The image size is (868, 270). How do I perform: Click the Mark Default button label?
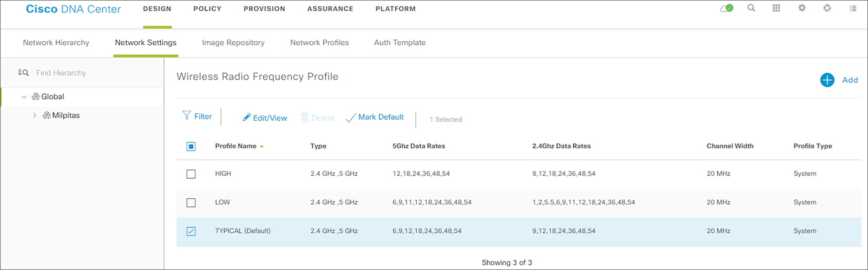[x=381, y=117]
